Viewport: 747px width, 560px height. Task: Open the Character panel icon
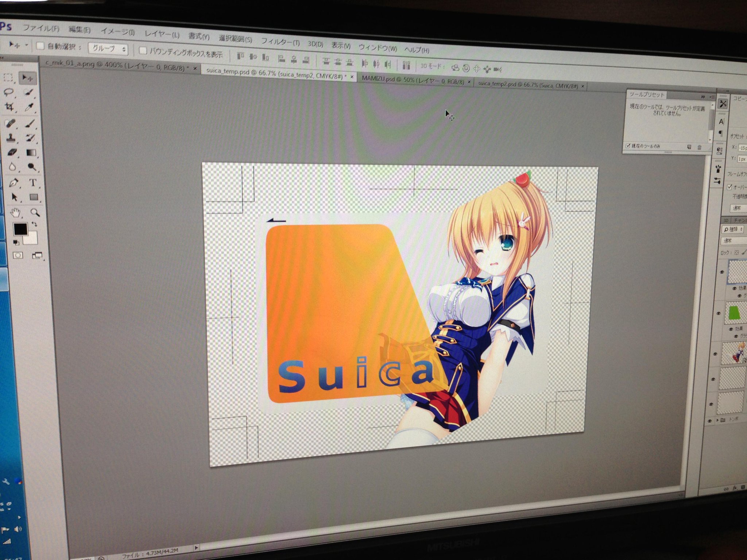pyautogui.click(x=722, y=121)
